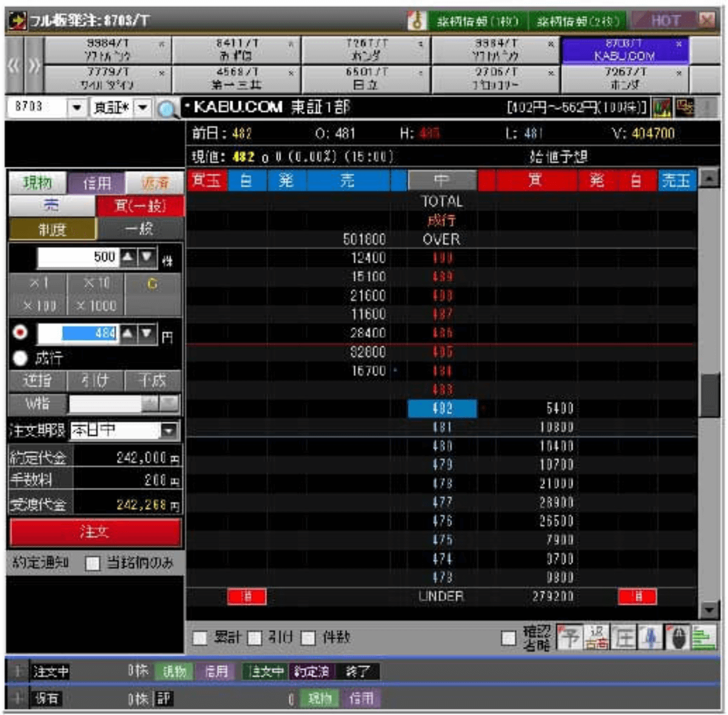Click the share quantity field showing 500
728x715 pixels.
pyautogui.click(x=78, y=257)
